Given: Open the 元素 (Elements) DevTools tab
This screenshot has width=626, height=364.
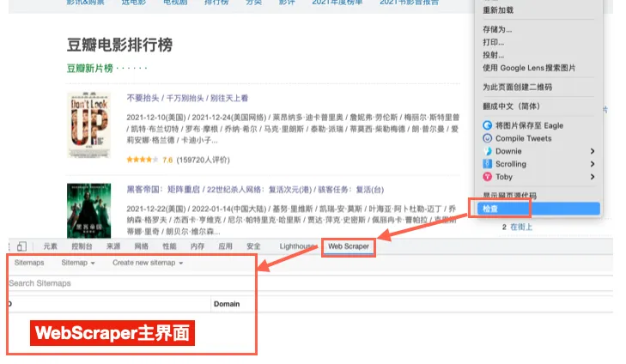Looking at the screenshot, I should (x=50, y=246).
